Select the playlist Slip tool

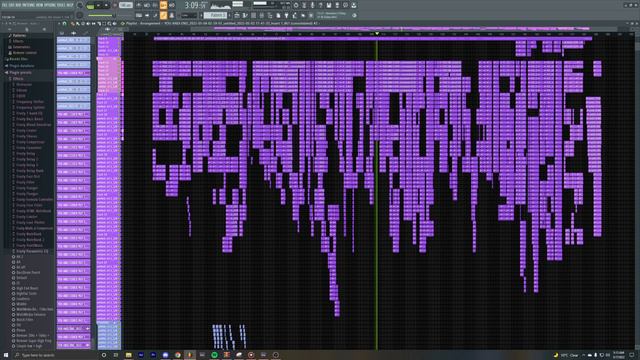click(93, 23)
